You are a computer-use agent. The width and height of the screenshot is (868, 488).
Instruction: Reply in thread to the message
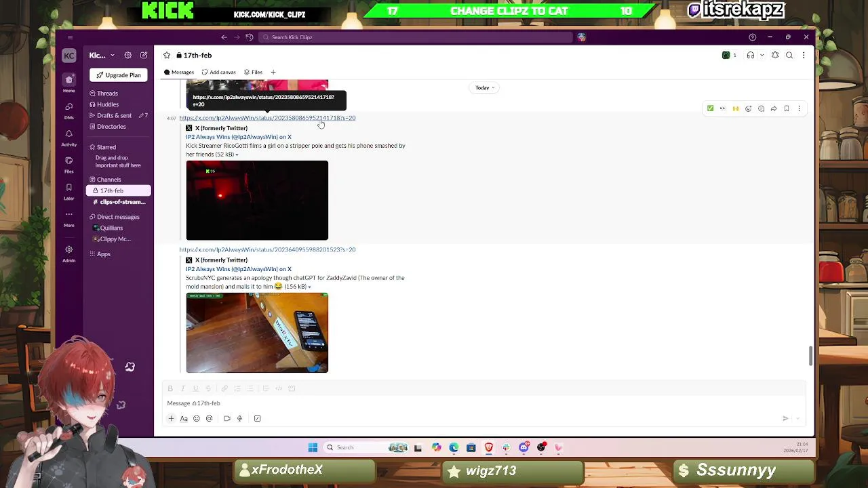click(761, 108)
